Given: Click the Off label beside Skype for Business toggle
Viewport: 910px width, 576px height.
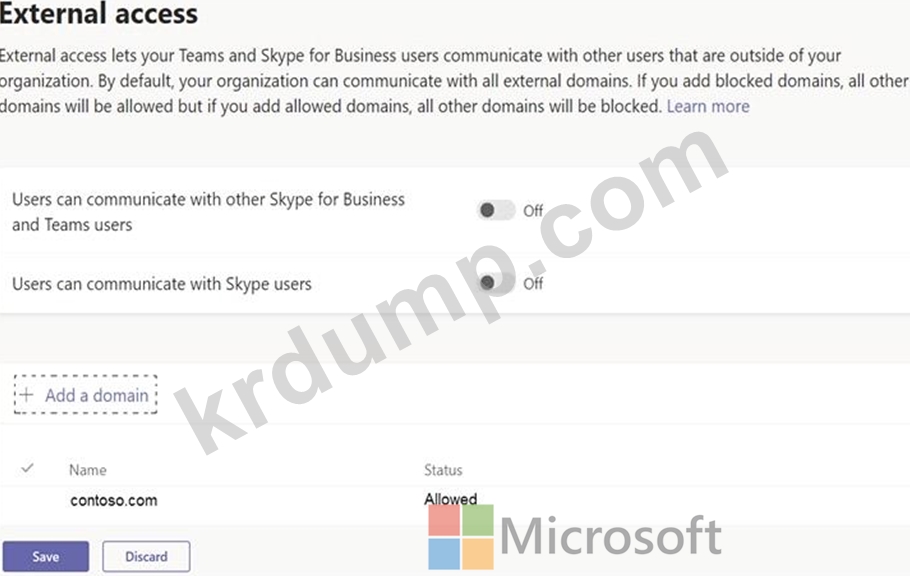Looking at the screenshot, I should [533, 211].
